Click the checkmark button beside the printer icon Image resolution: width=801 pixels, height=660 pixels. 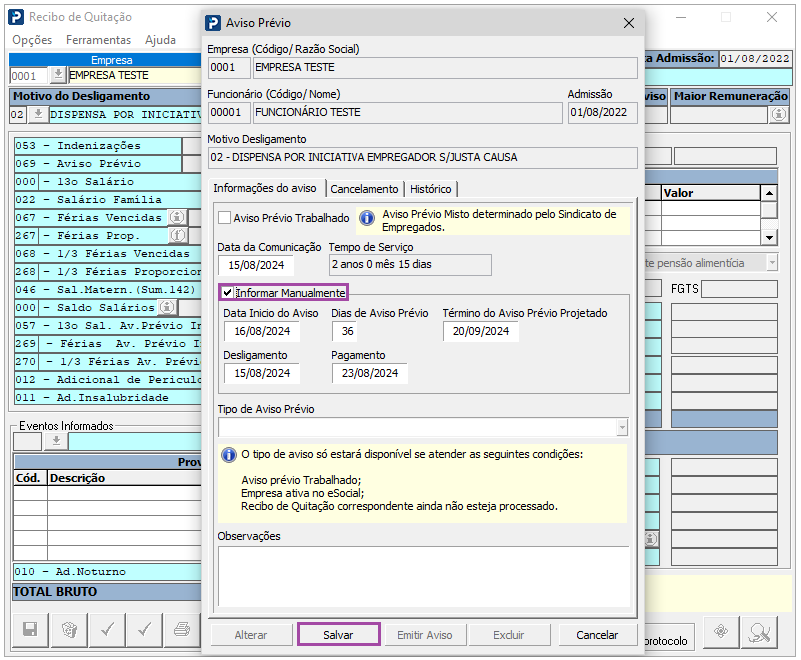145,629
